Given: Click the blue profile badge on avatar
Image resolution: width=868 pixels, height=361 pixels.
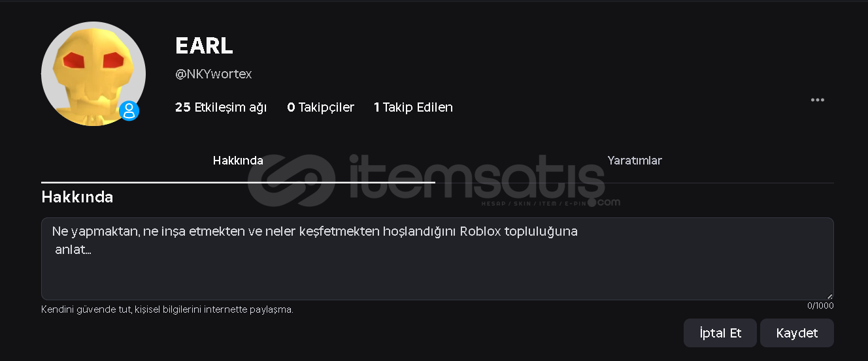Looking at the screenshot, I should 129,111.
